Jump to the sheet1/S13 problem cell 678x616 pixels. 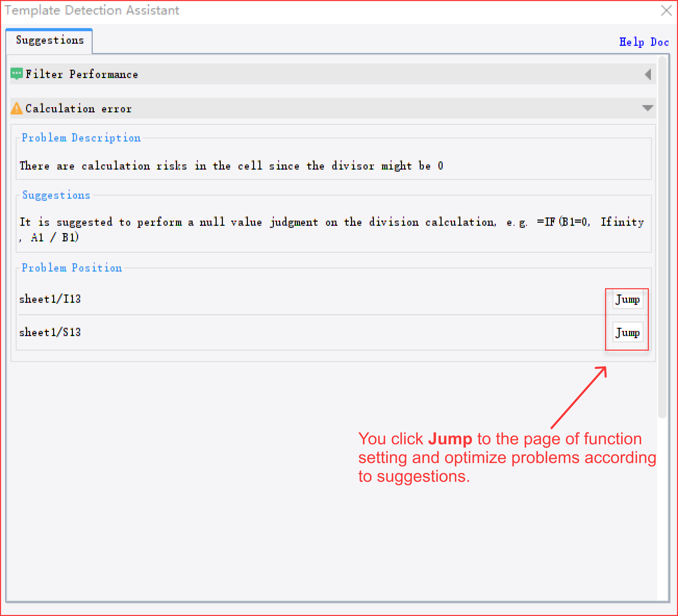tap(627, 332)
